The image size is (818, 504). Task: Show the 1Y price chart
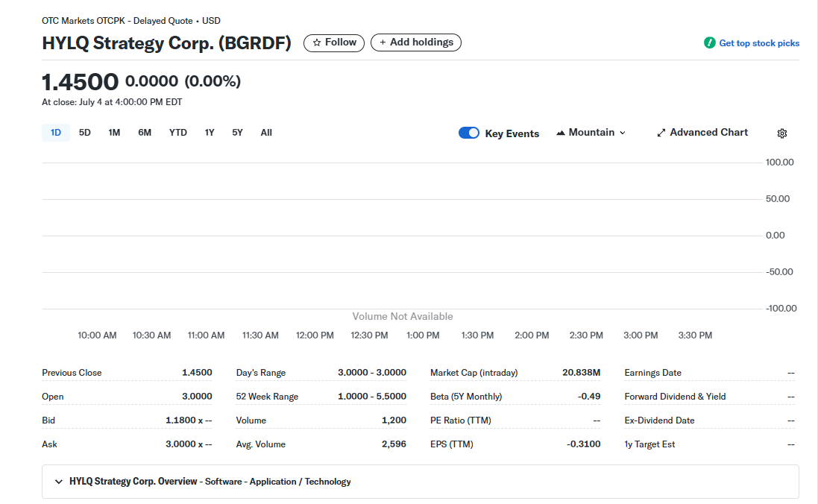click(x=210, y=133)
